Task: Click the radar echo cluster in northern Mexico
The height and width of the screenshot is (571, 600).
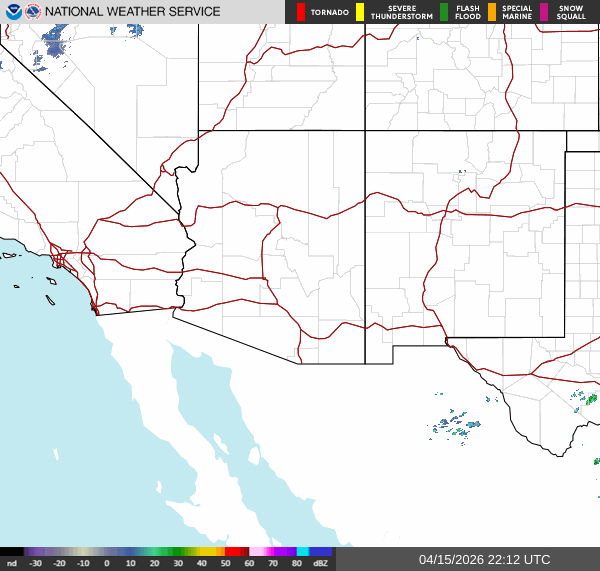Action: click(455, 424)
